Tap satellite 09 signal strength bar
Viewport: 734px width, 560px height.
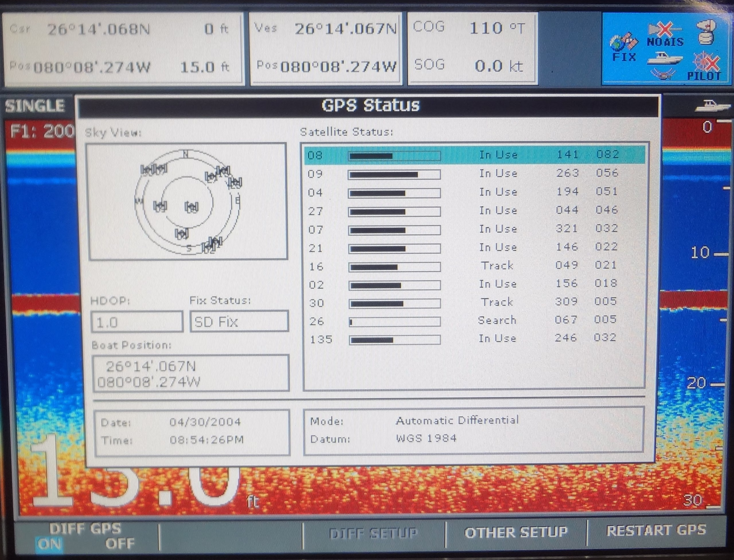tap(394, 174)
